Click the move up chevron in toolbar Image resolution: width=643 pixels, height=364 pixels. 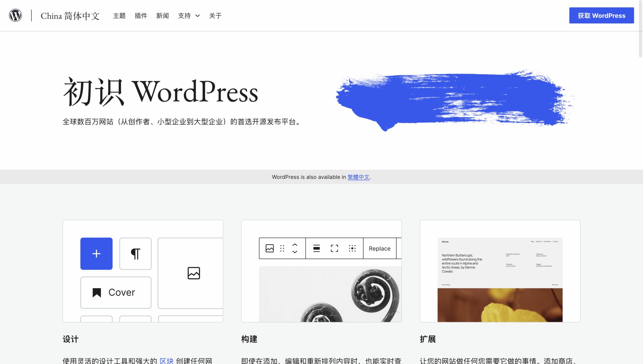[295, 245]
